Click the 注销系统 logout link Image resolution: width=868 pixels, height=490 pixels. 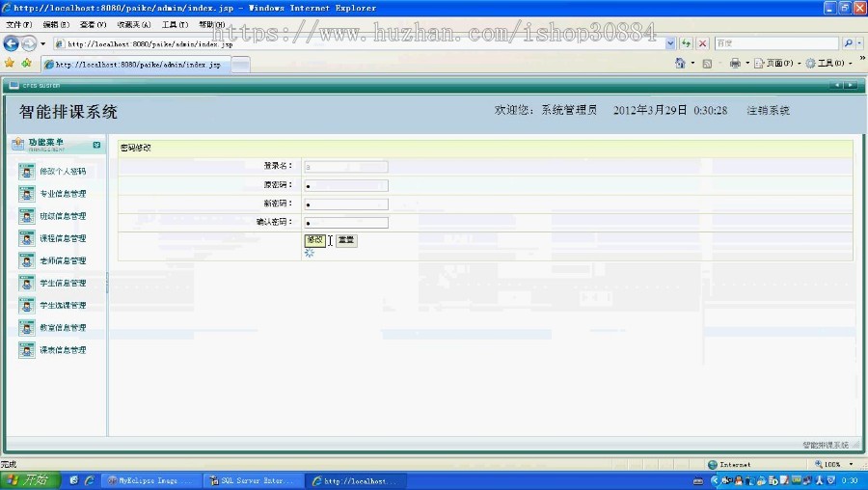coord(768,111)
